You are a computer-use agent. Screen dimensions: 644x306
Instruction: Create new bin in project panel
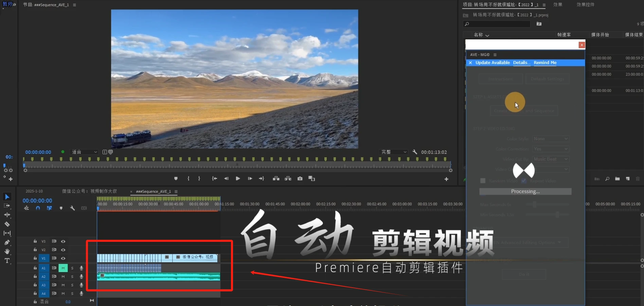click(x=618, y=179)
